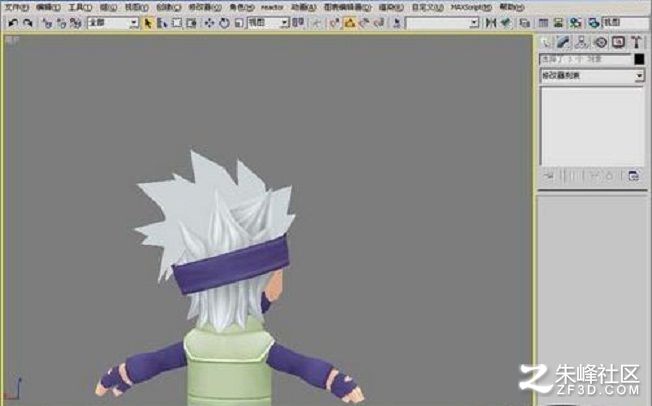This screenshot has height=406, width=652.
Task: Open the 自定义 (Customize) menu
Action: pyautogui.click(x=427, y=7)
